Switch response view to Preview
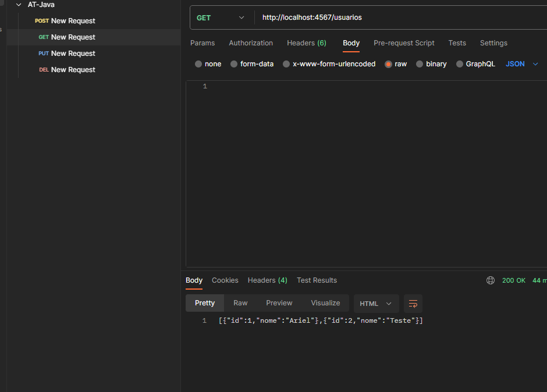This screenshot has width=547, height=392. tap(279, 303)
